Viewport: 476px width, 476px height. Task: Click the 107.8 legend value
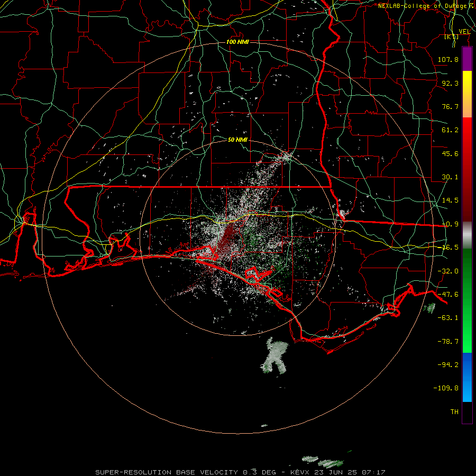point(448,59)
